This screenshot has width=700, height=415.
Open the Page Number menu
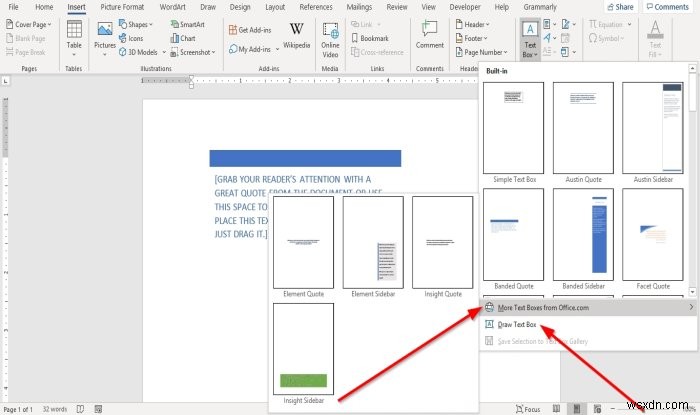pos(481,52)
